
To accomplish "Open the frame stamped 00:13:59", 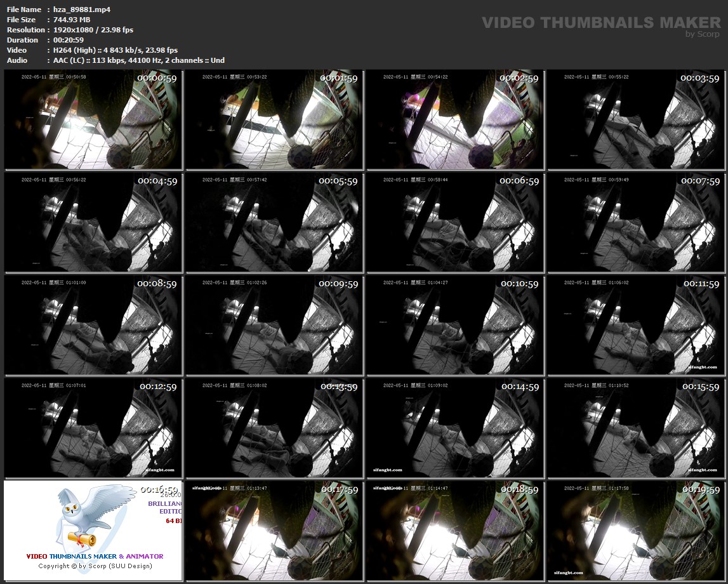I will [274, 428].
